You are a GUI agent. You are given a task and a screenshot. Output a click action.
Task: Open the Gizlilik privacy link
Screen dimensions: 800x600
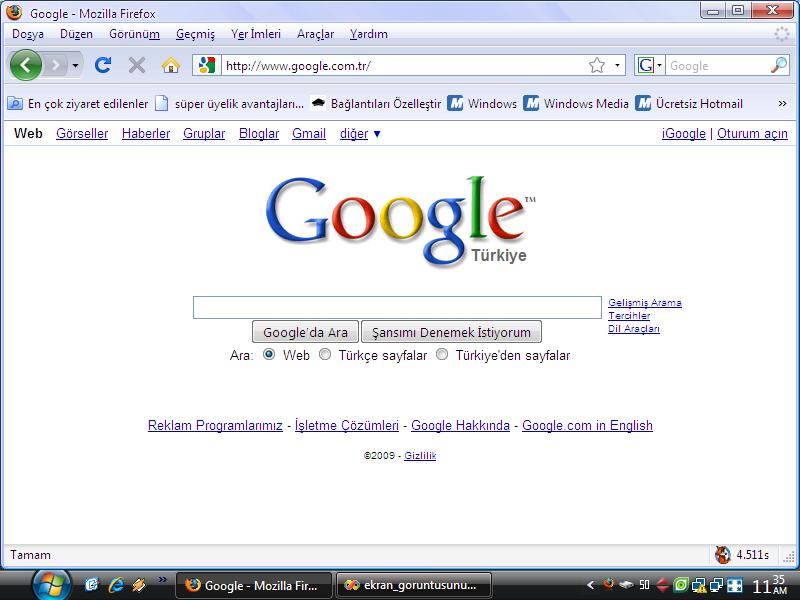point(420,456)
